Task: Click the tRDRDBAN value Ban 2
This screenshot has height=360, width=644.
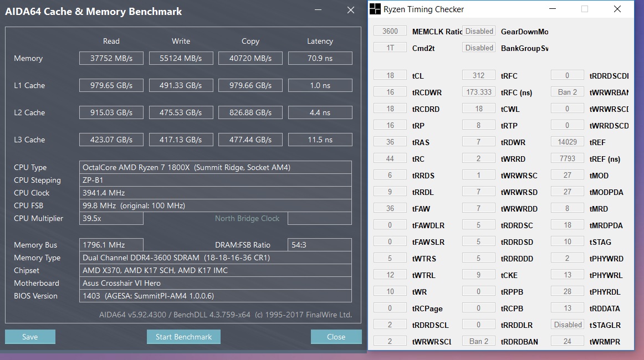Action: point(478,341)
